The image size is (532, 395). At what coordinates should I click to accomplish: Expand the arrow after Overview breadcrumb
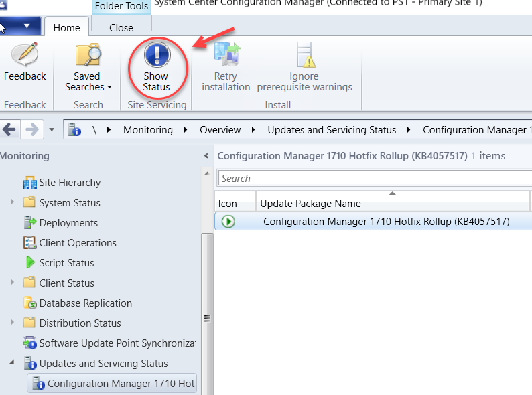(253, 129)
